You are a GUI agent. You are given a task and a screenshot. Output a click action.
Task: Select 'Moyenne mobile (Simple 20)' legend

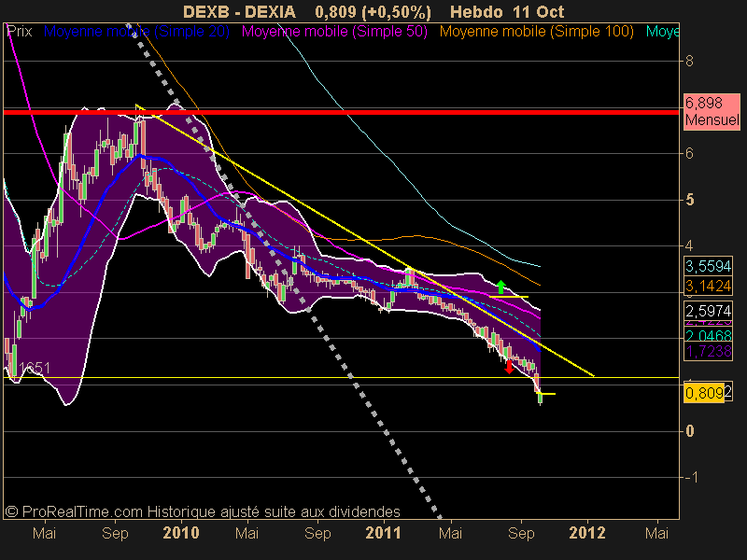136,32
